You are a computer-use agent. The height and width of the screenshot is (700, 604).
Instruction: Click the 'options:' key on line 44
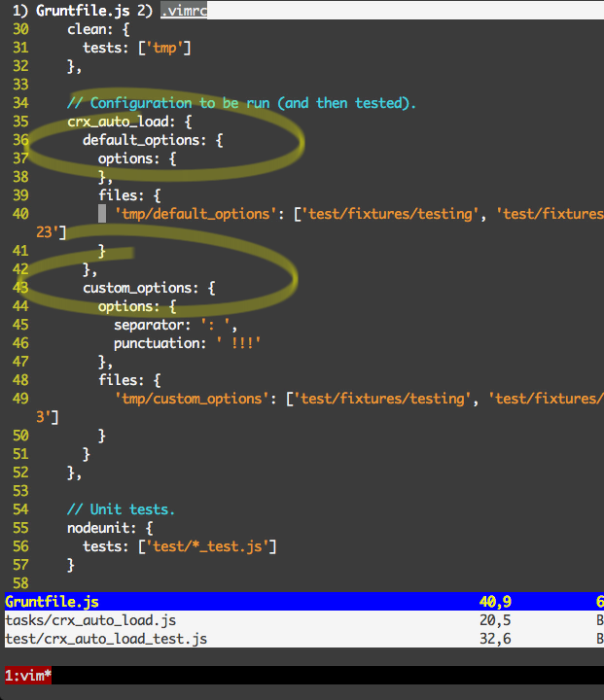point(129,306)
